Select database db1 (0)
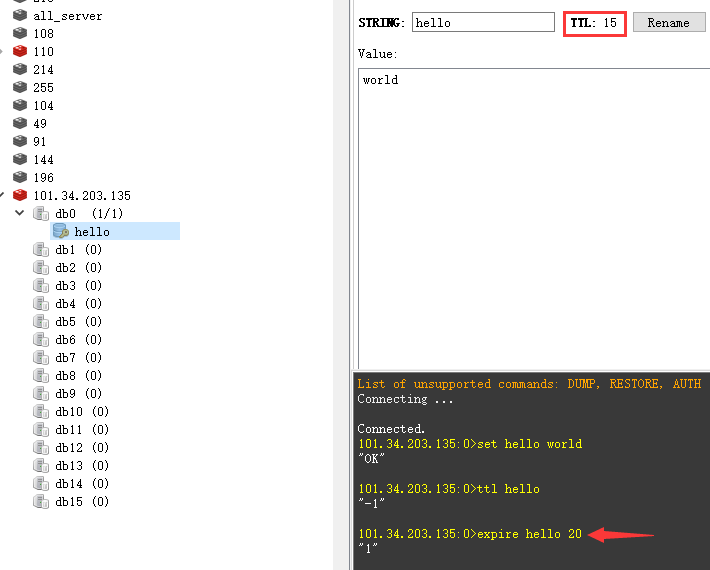This screenshot has height=570, width=710. (x=78, y=249)
